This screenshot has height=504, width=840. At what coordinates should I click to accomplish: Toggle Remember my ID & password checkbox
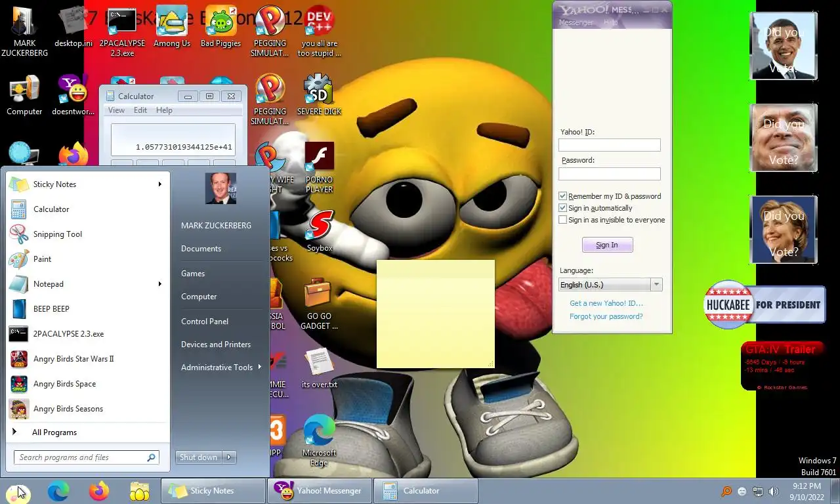(562, 196)
